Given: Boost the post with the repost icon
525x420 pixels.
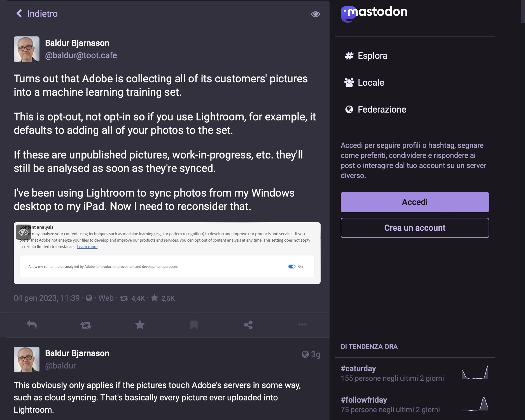Looking at the screenshot, I should point(86,325).
